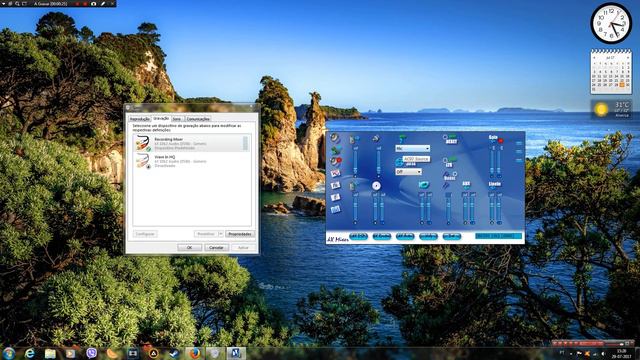Click the green arrows icon in mixer sidebar

click(x=336, y=150)
